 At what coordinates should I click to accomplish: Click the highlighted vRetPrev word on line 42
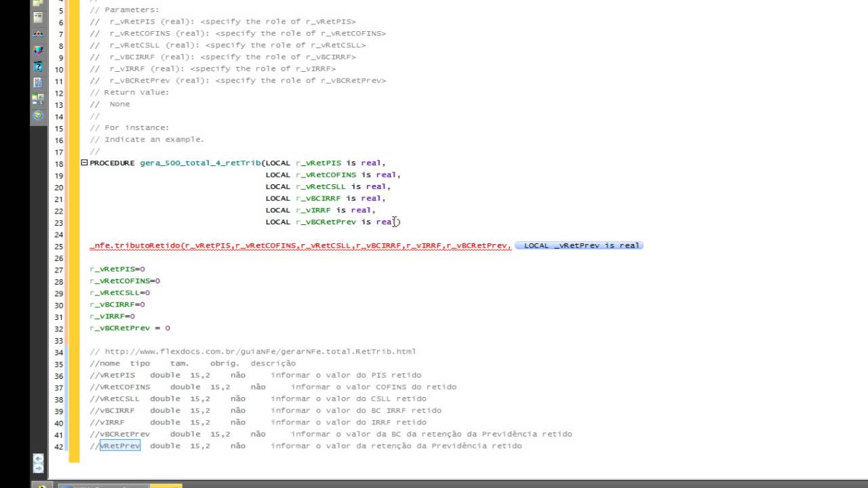pyautogui.click(x=120, y=445)
